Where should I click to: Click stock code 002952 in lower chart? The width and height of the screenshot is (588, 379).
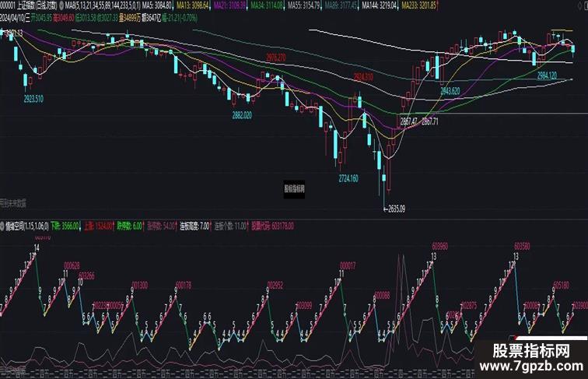[x=275, y=286]
